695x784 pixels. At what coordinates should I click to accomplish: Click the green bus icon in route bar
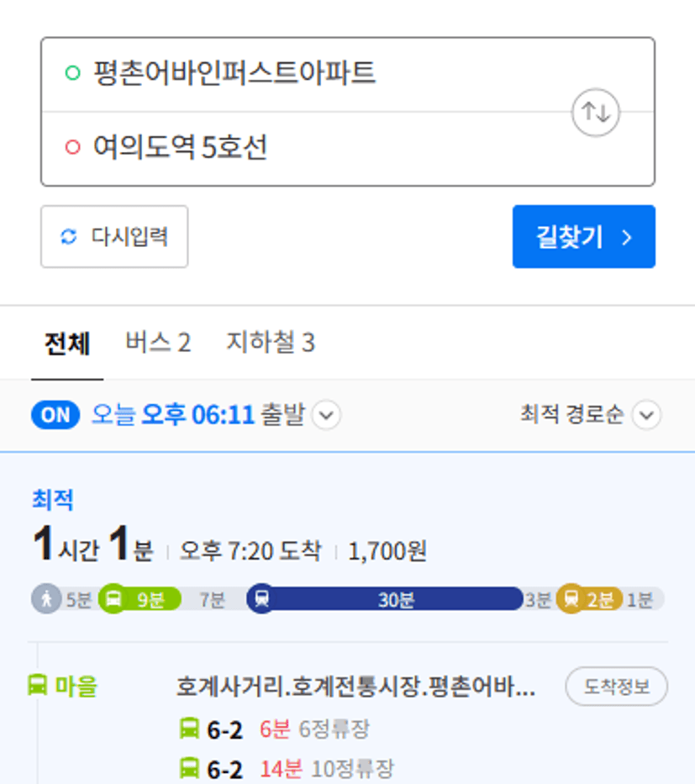click(x=113, y=598)
